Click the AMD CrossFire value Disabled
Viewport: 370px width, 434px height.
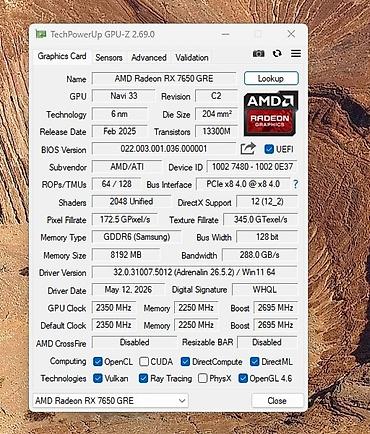134,342
